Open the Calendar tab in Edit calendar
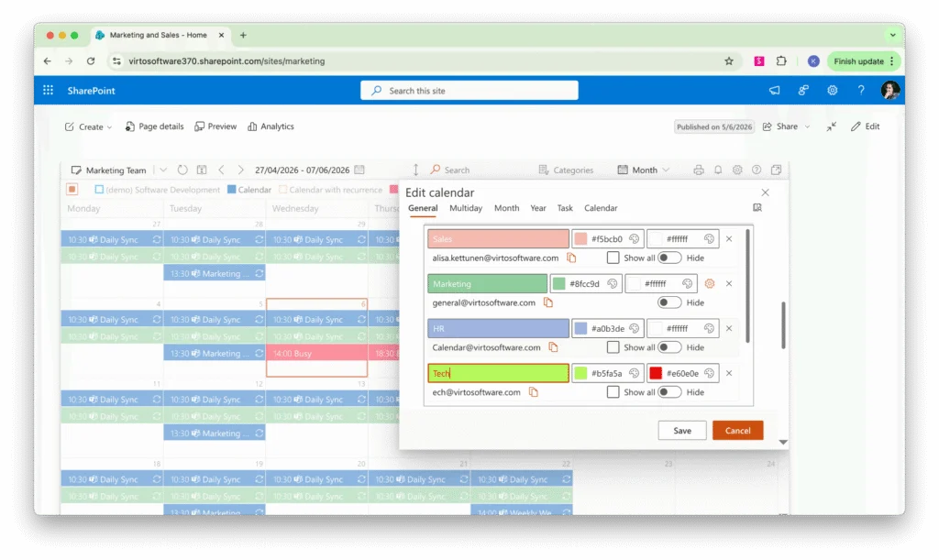This screenshot has width=939, height=560. click(x=601, y=208)
